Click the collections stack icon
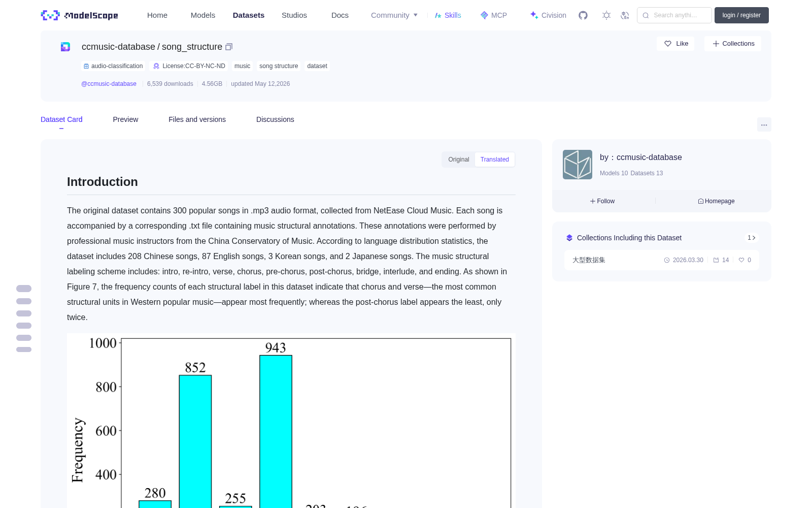Viewport: 812px width, 508px height. [x=569, y=238]
